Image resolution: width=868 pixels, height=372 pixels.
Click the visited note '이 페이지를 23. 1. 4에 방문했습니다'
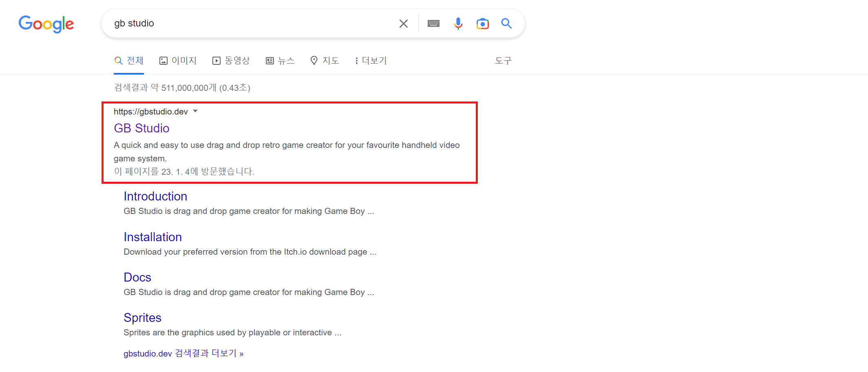pos(184,172)
